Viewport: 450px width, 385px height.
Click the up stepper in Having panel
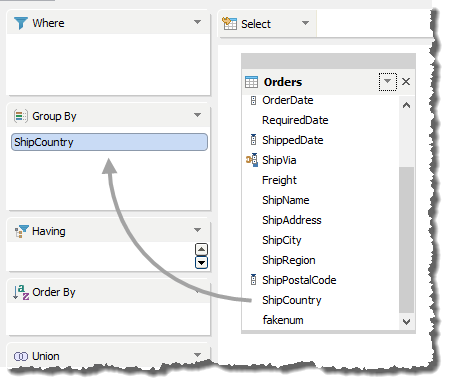201,249
